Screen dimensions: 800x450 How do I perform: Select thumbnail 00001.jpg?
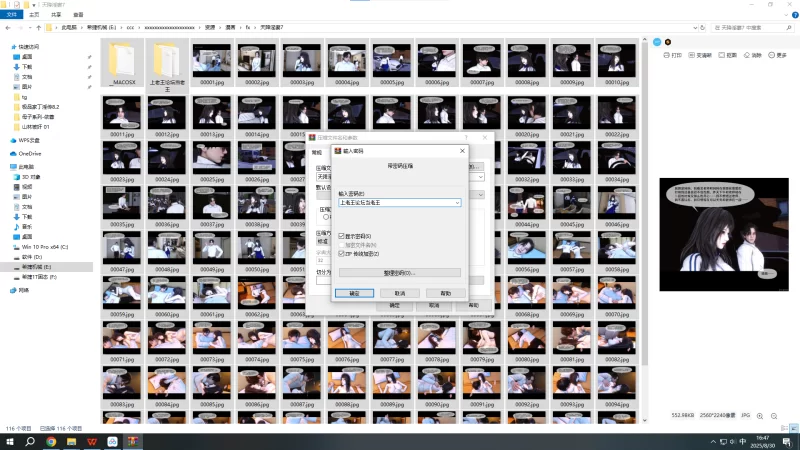tap(212, 64)
